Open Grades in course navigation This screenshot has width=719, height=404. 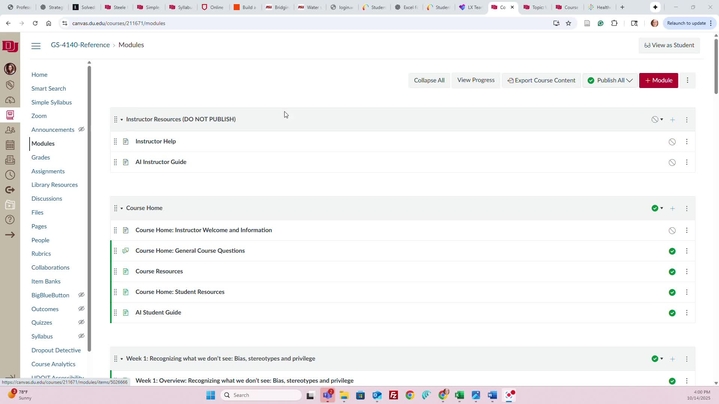click(x=40, y=157)
